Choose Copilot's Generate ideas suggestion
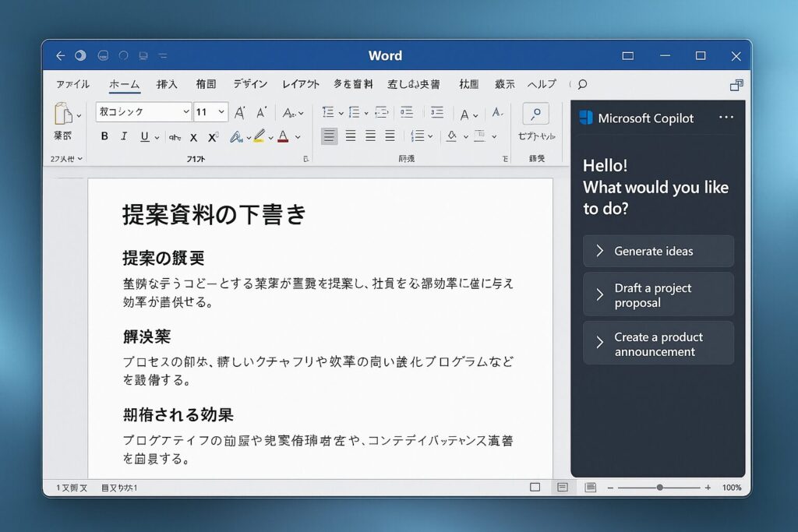 [x=658, y=251]
